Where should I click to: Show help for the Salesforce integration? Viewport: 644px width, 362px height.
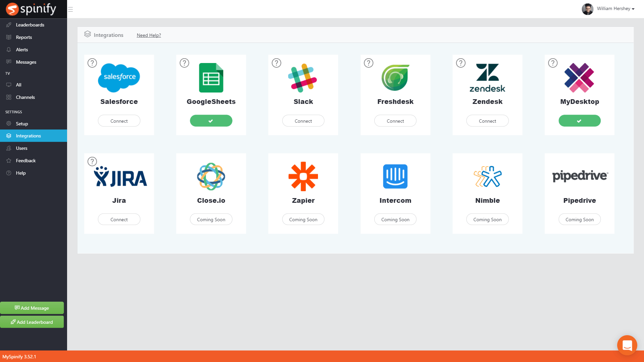[92, 63]
